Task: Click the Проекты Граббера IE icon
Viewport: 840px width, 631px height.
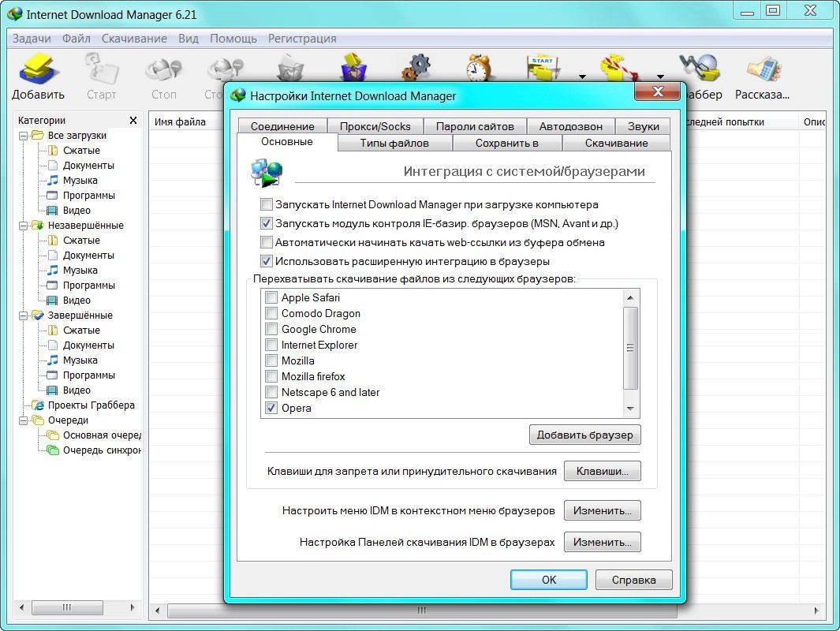Action: tap(38, 405)
